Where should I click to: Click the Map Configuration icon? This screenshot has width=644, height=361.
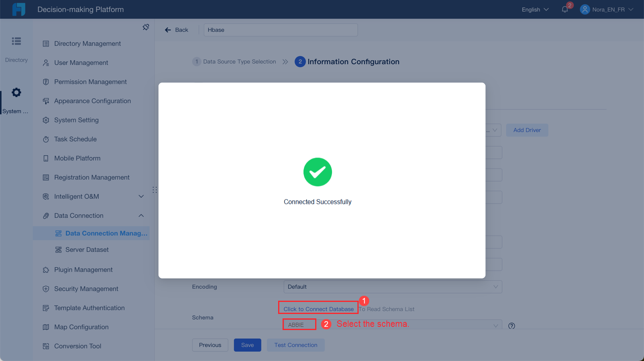click(46, 327)
